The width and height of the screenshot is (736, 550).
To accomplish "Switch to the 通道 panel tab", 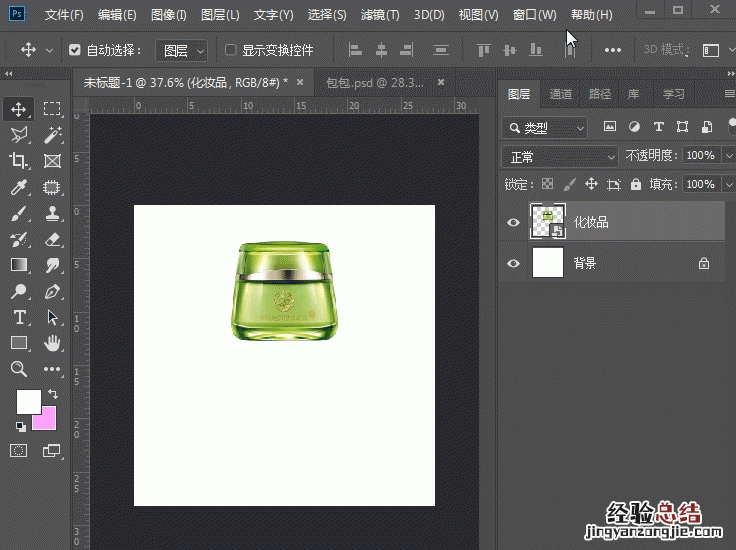I will coord(561,94).
